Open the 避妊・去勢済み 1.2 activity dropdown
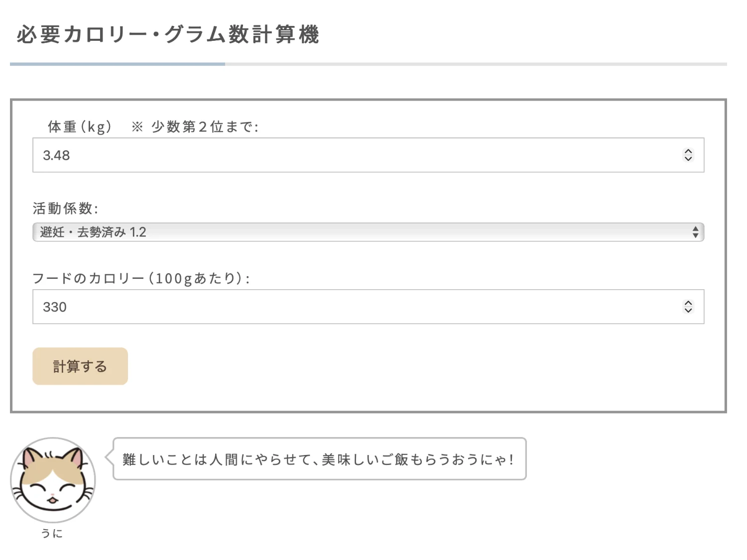The height and width of the screenshot is (560, 747). pyautogui.click(x=349, y=232)
